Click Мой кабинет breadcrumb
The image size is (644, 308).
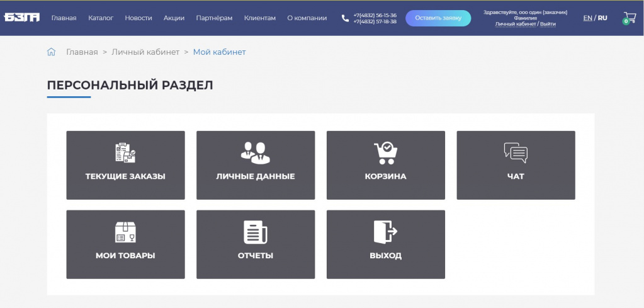point(219,52)
